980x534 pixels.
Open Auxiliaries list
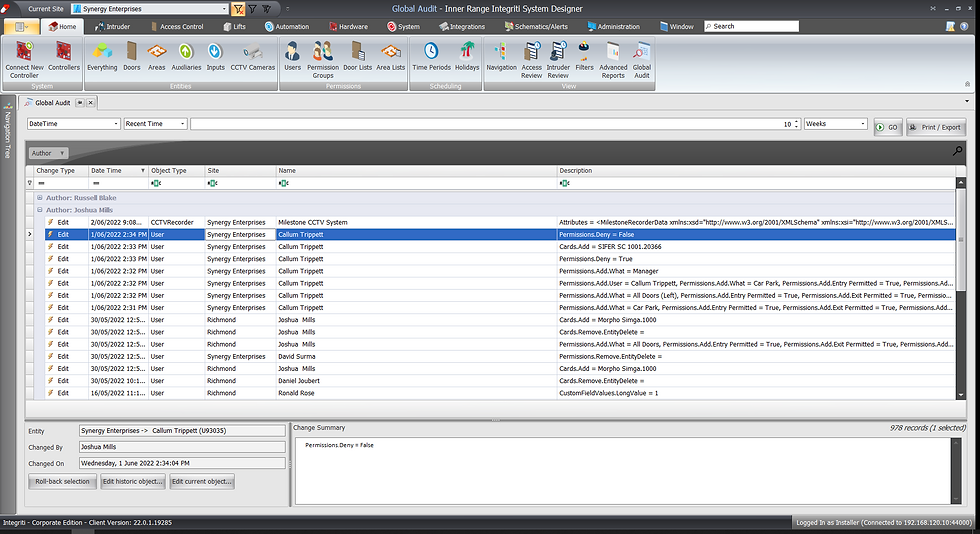coord(186,56)
